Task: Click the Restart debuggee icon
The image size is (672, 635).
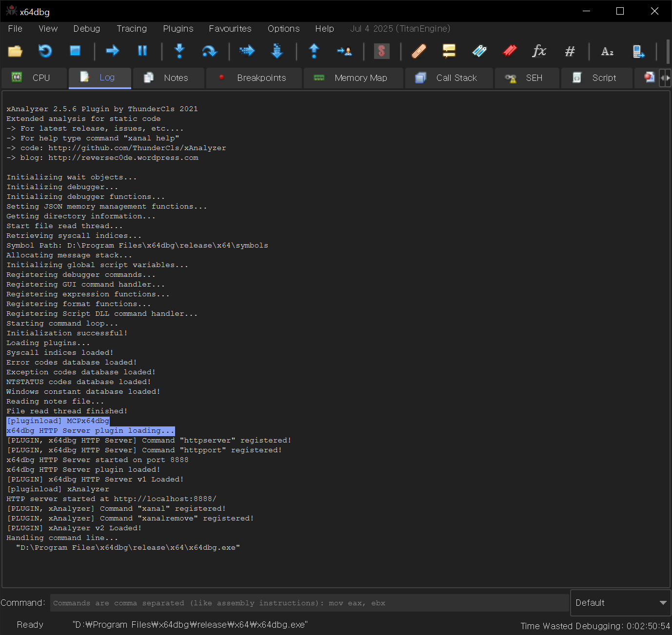Action: (45, 51)
